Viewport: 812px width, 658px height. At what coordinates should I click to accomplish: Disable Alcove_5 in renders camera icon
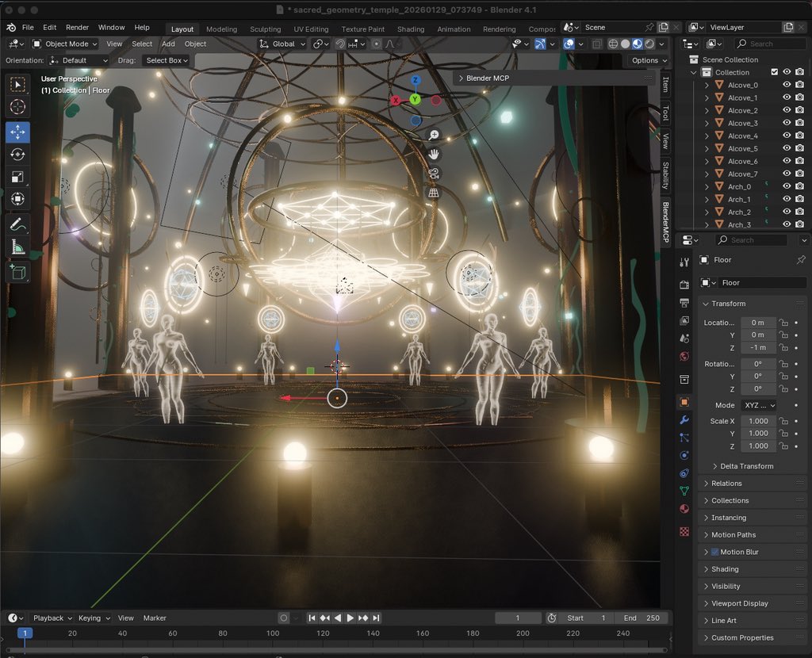[x=799, y=148]
